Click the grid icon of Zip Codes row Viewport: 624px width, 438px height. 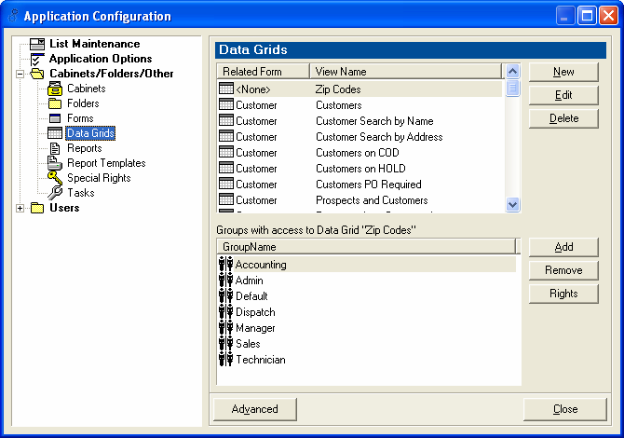pyautogui.click(x=226, y=89)
